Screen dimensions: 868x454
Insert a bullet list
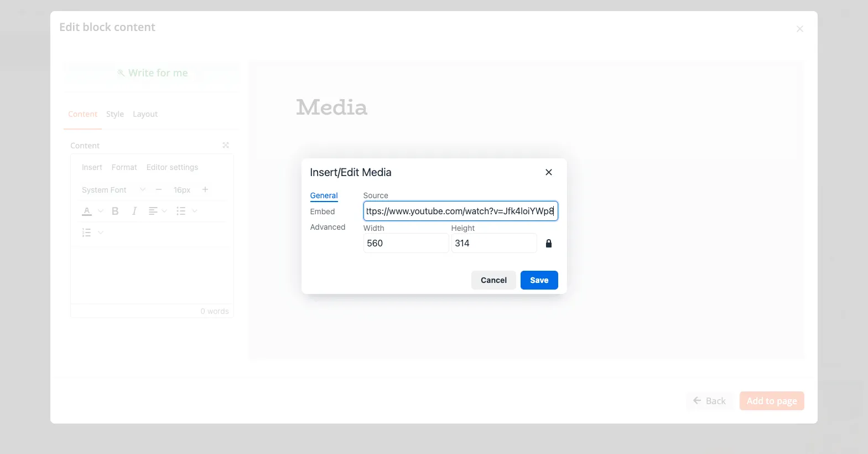coord(181,211)
